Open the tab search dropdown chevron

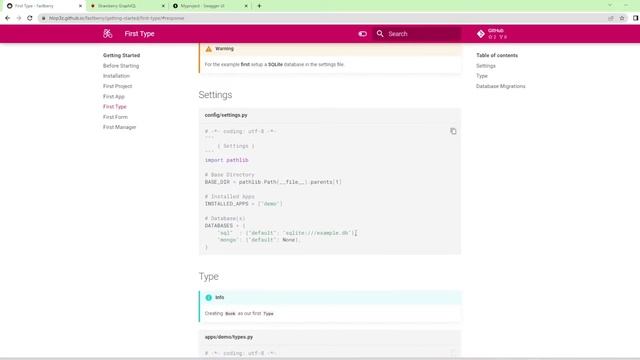[x=610, y=5]
